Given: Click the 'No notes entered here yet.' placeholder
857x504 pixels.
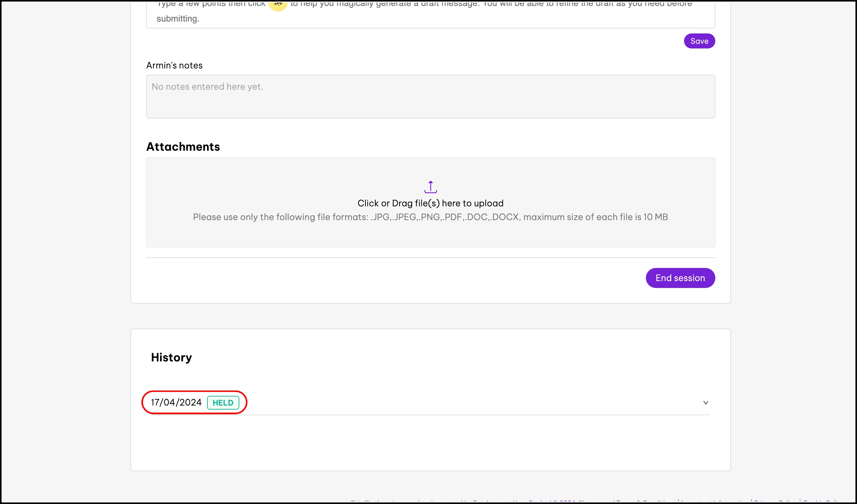Looking at the screenshot, I should pyautogui.click(x=207, y=87).
